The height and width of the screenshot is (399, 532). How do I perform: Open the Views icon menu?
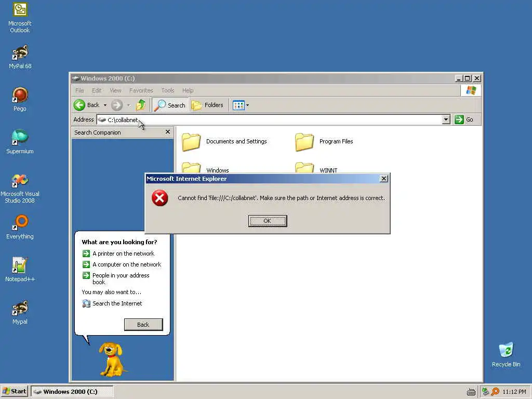[x=238, y=105]
